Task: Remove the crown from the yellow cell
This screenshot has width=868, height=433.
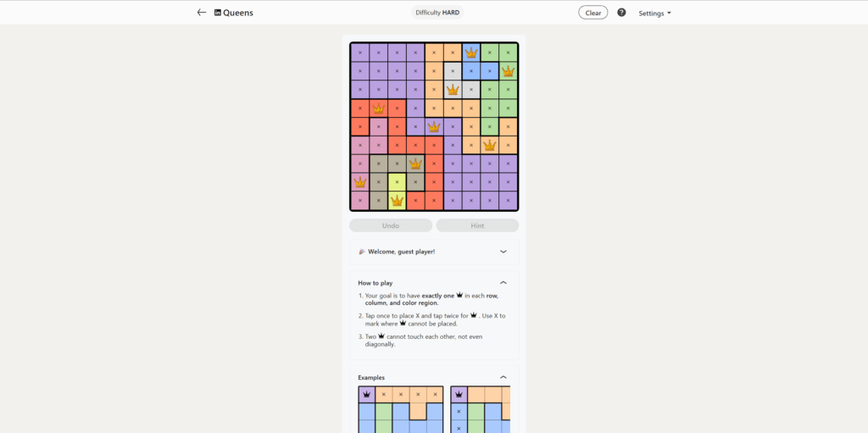Action: (x=397, y=201)
